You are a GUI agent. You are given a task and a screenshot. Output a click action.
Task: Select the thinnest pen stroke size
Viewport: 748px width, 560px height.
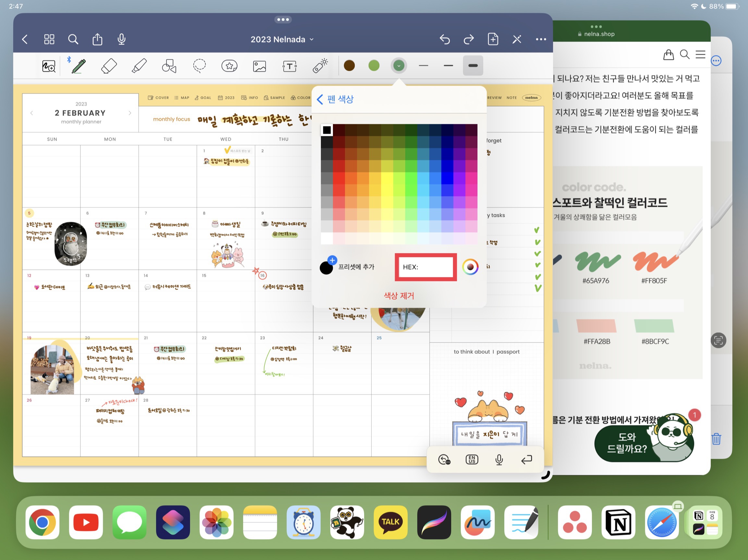pos(423,66)
